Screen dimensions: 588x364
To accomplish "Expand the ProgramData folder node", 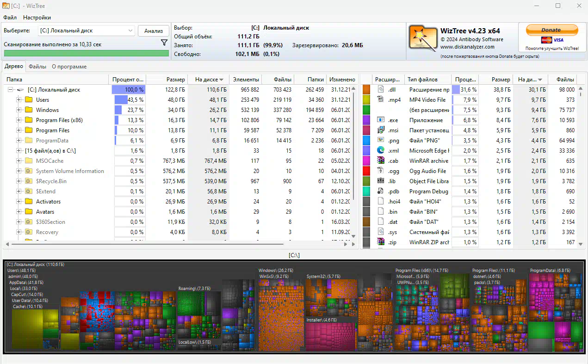I will (x=19, y=141).
